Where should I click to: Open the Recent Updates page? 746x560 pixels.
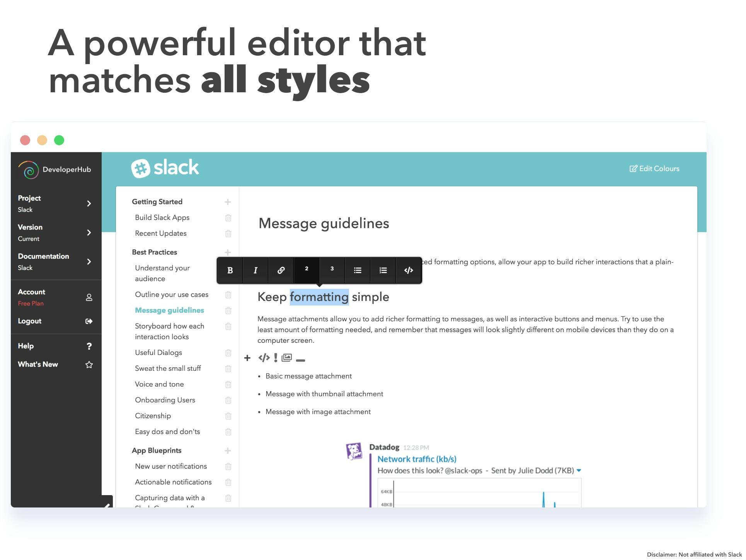coord(161,233)
